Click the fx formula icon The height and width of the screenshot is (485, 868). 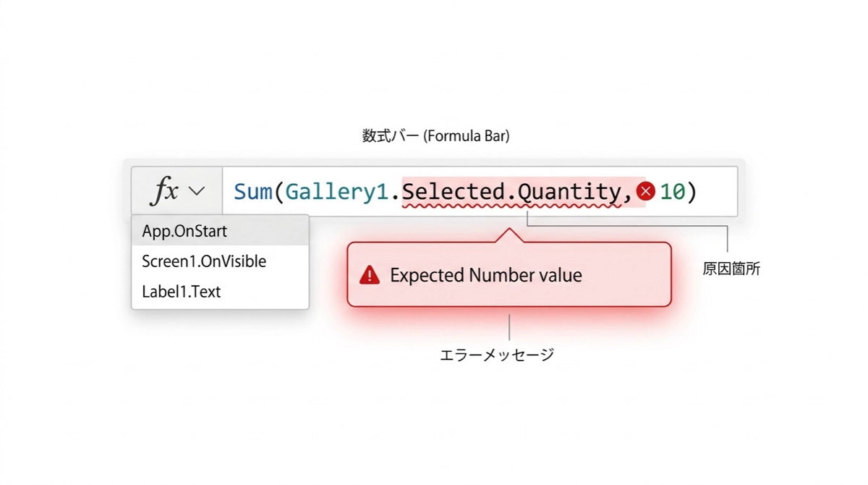pos(164,192)
